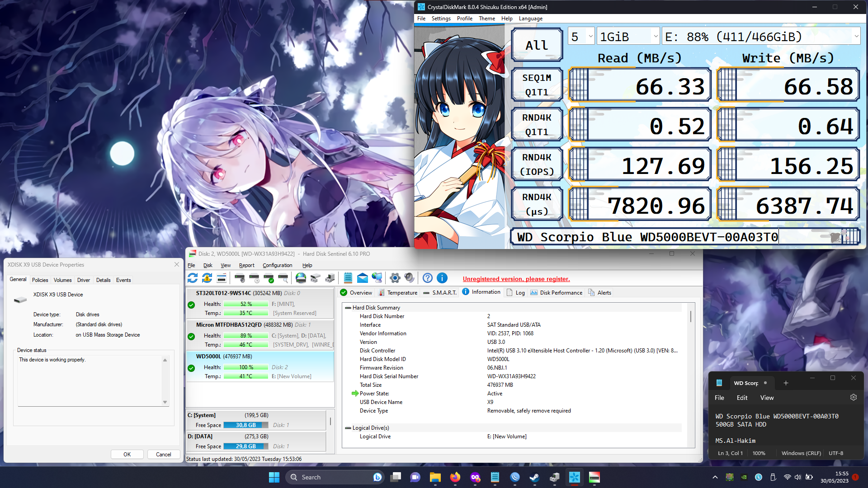This screenshot has width=868, height=488.
Task: Click the grey speaker sound icon in Sentinel
Action: tap(410, 278)
